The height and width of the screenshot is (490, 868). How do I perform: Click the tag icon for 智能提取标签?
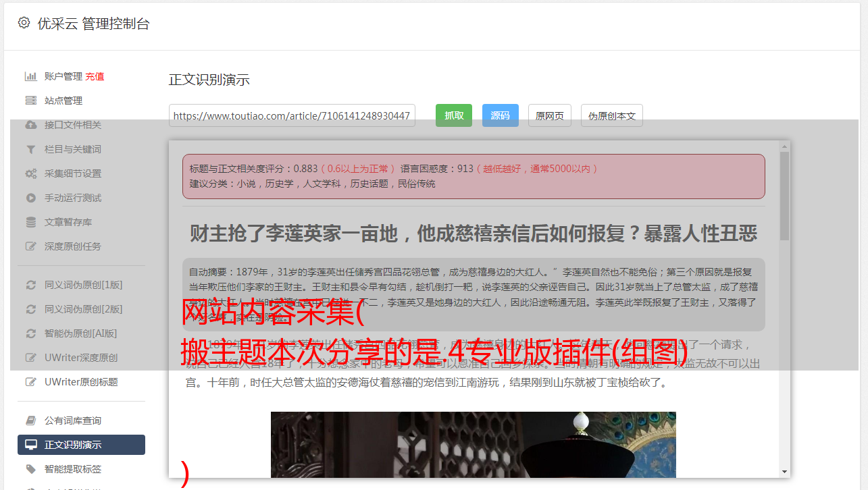(x=31, y=469)
